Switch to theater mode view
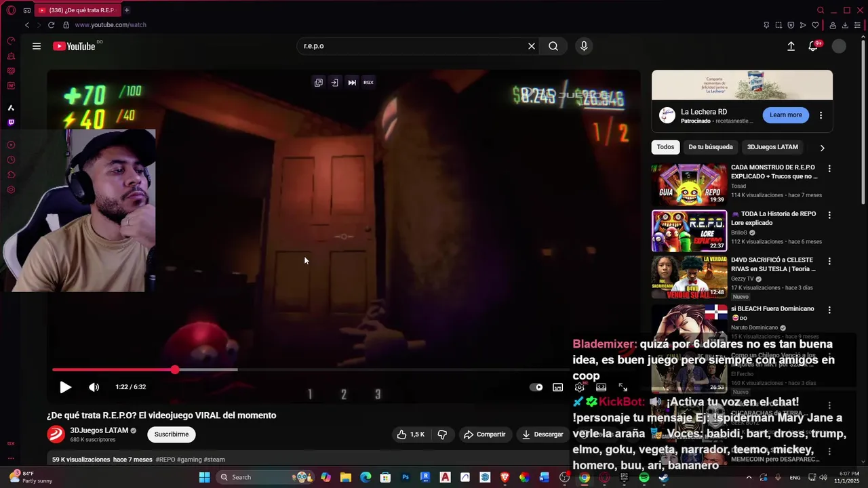868x488 pixels. [601, 387]
